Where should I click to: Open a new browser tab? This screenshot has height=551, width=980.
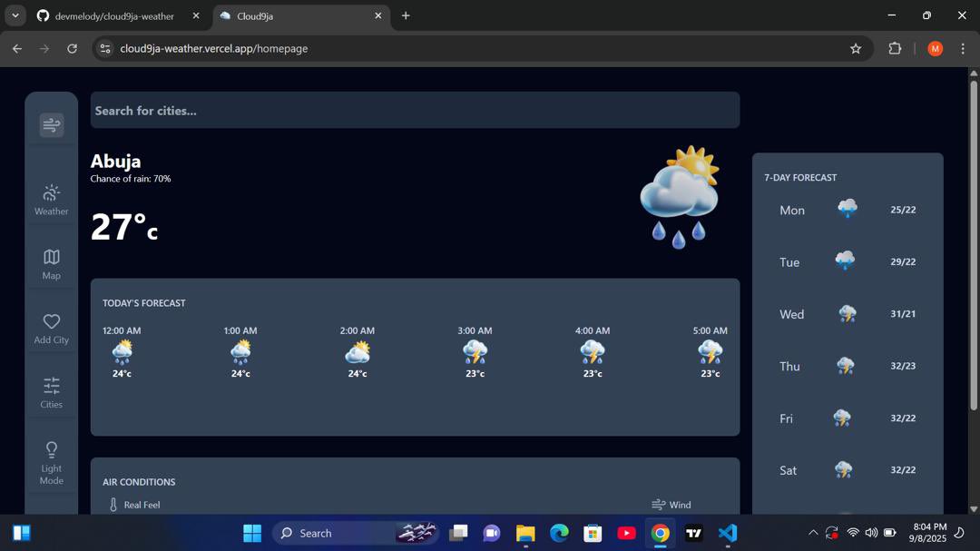tap(406, 15)
